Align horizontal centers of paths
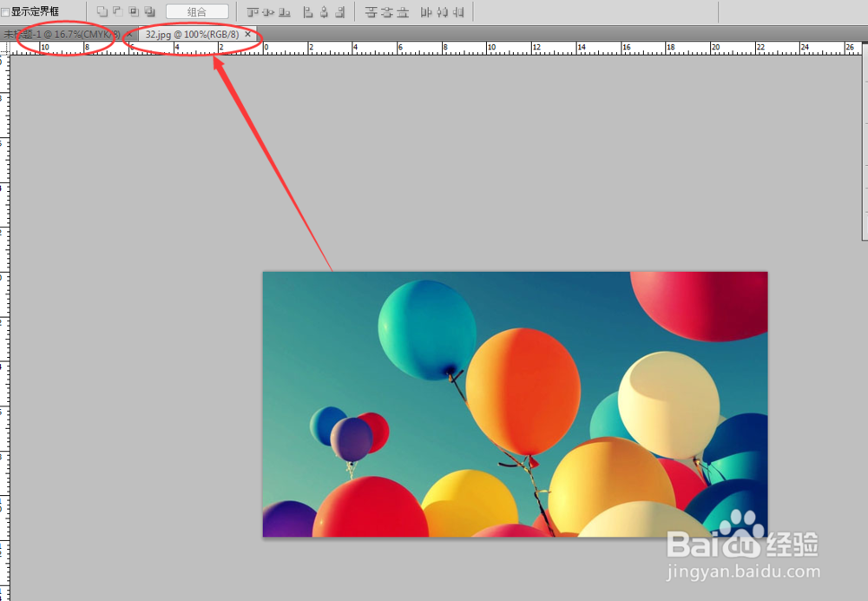The image size is (868, 601). pyautogui.click(x=325, y=11)
